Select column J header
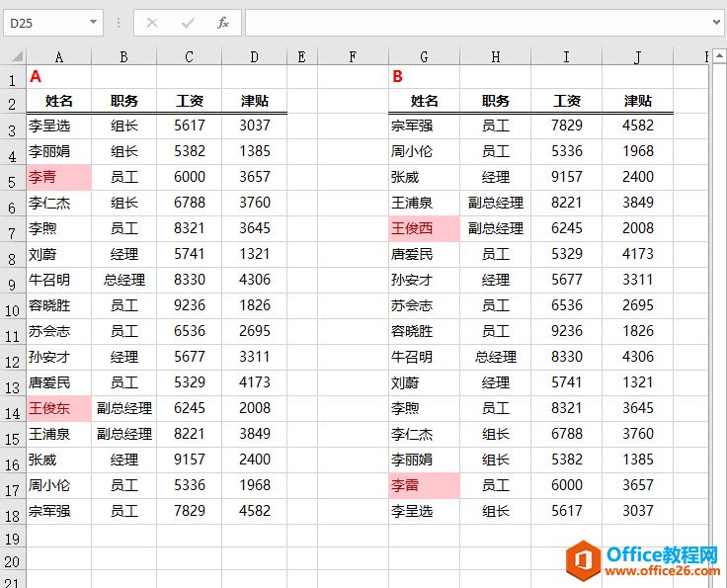The height and width of the screenshot is (588, 727). 637,57
